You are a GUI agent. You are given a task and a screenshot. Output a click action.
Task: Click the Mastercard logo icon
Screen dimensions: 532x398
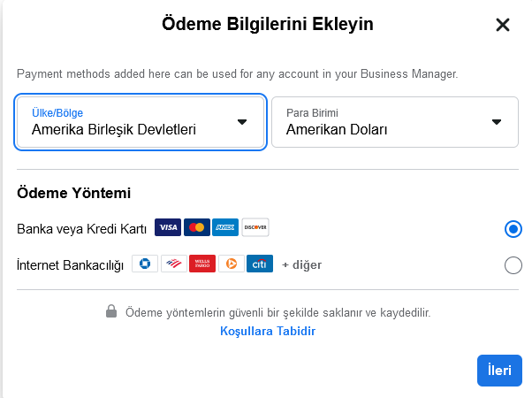(x=197, y=227)
